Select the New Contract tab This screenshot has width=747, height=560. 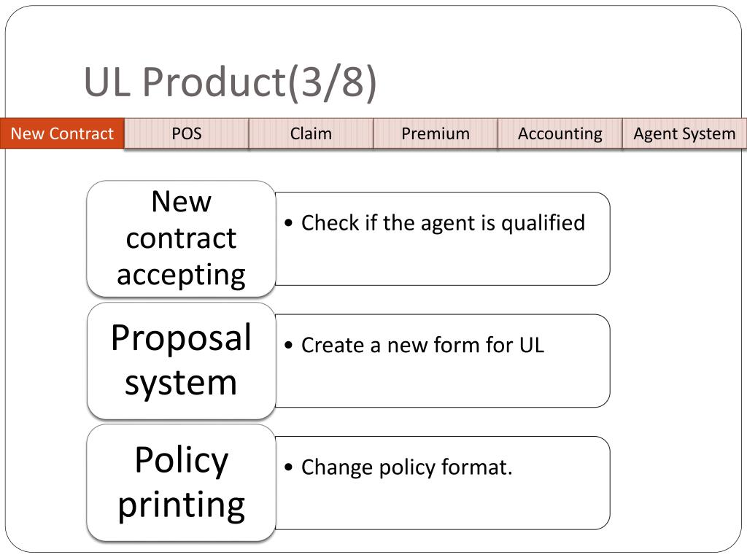[62, 133]
